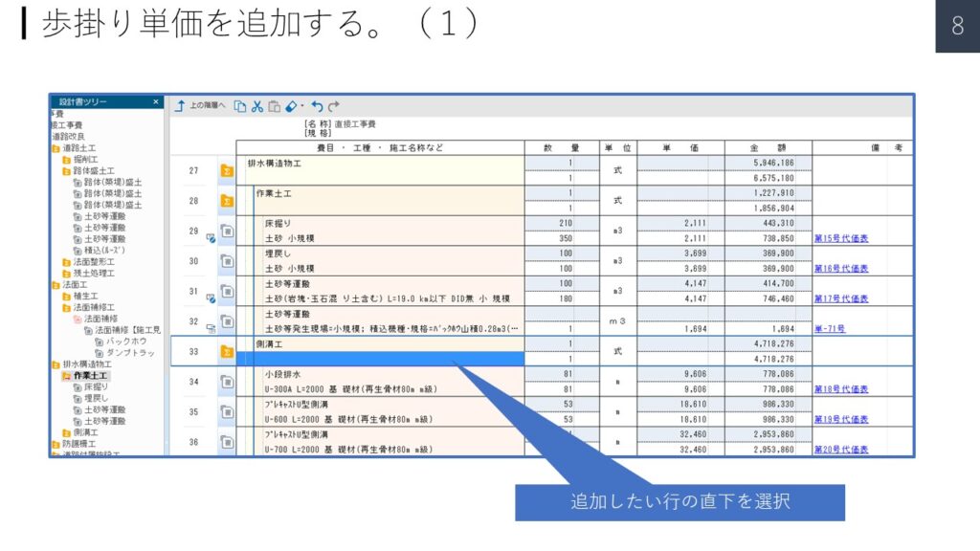This screenshot has height=551, width=980.
Task: Select the Eraser tool icon
Action: point(291,106)
